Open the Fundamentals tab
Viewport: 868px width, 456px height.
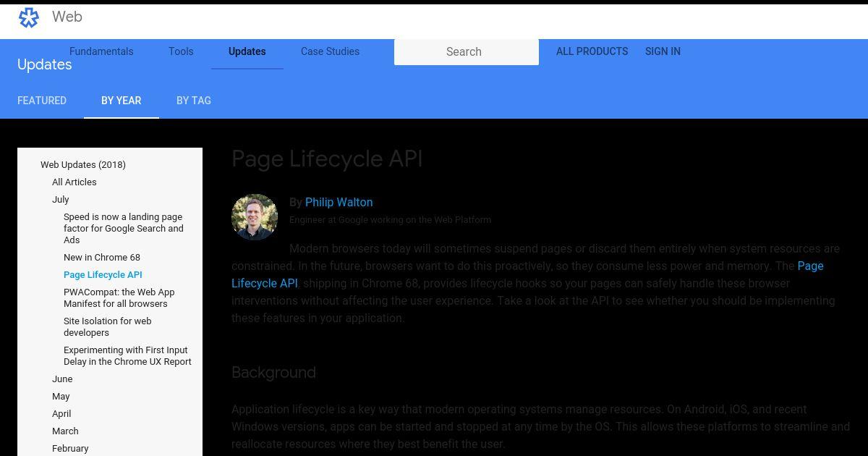pyautogui.click(x=101, y=51)
